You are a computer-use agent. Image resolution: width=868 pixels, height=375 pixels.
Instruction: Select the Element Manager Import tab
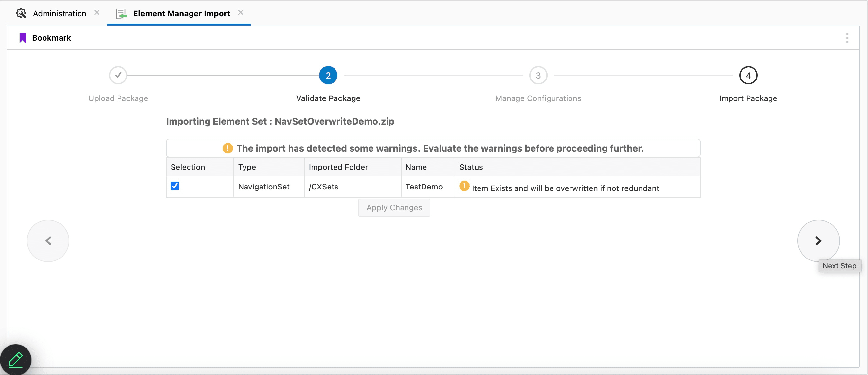coord(181,13)
